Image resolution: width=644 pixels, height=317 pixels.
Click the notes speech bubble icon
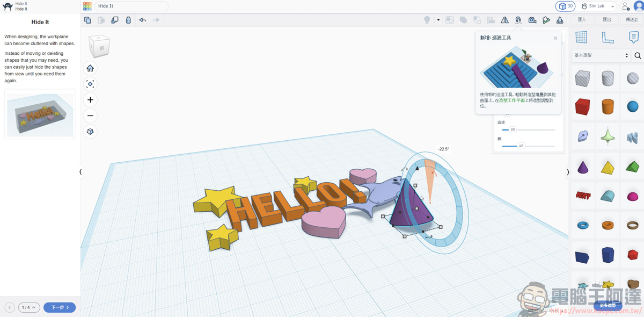click(634, 37)
